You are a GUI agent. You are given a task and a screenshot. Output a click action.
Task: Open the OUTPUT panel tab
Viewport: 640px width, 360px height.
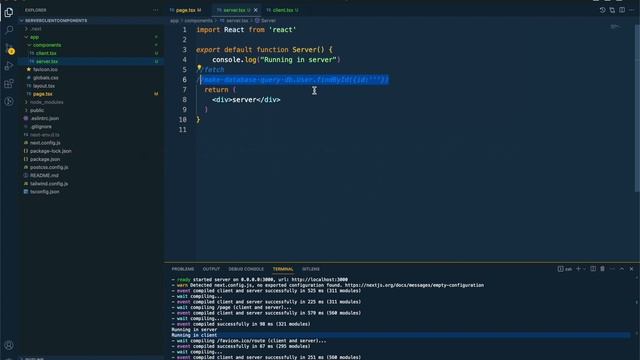tap(211, 269)
